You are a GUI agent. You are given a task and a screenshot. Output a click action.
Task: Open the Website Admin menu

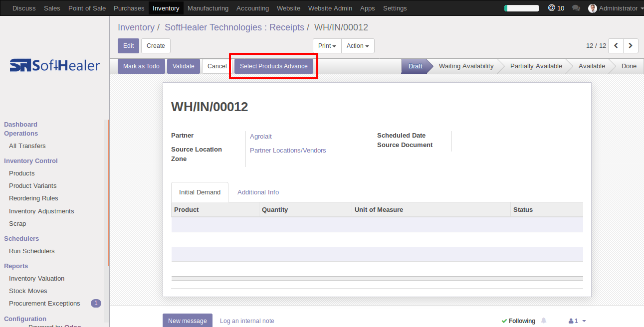click(x=330, y=8)
